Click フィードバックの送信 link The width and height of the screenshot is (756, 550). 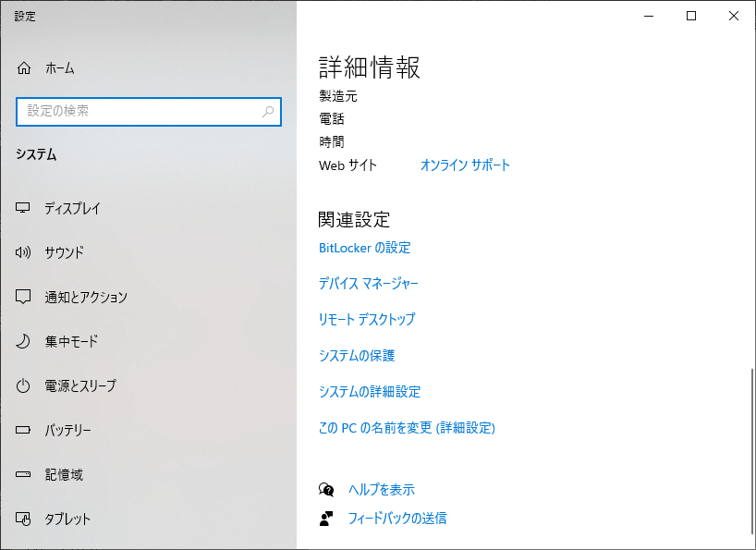pos(397,519)
